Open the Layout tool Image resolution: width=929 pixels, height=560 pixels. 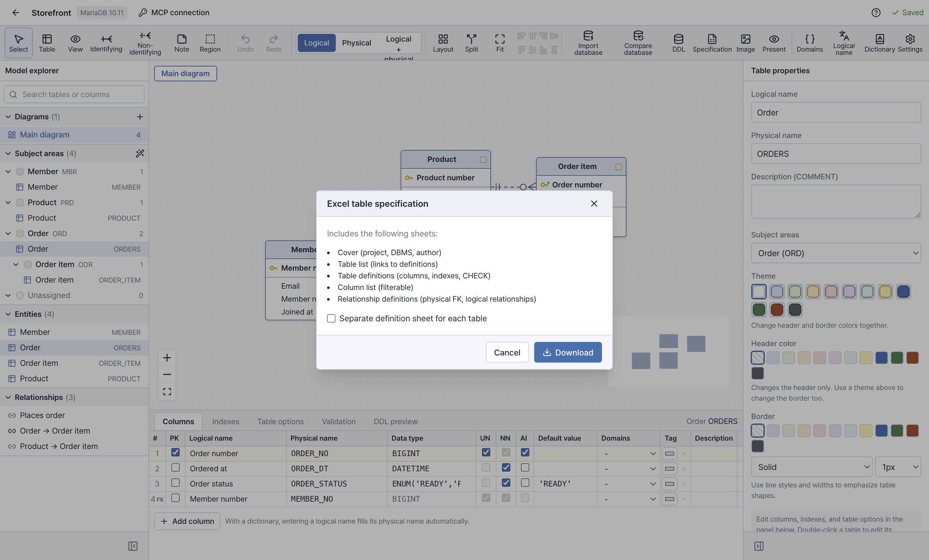pyautogui.click(x=443, y=43)
